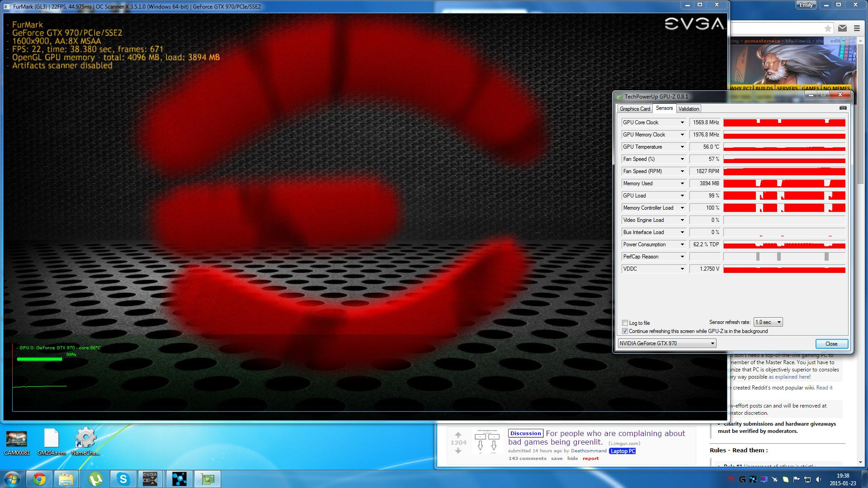Viewport: 868px width, 488px height.
Task: Upvote the greenlit discussion post
Action: (x=458, y=435)
